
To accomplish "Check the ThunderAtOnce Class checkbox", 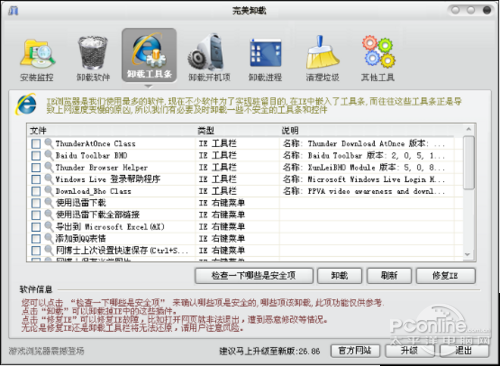I will (36, 144).
